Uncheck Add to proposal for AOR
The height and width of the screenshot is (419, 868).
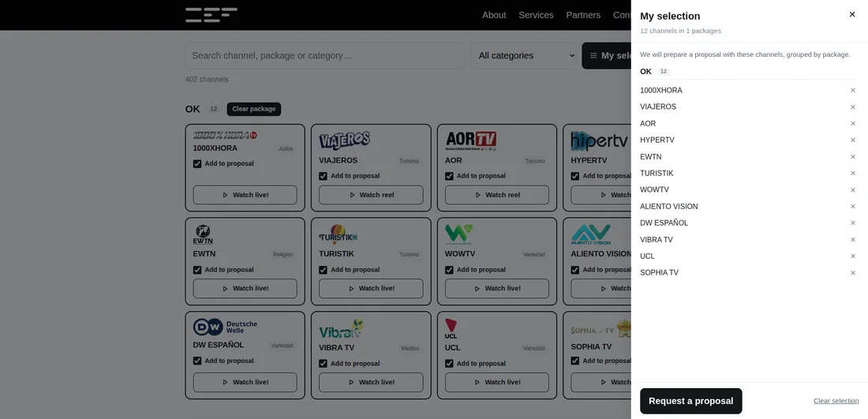click(449, 176)
